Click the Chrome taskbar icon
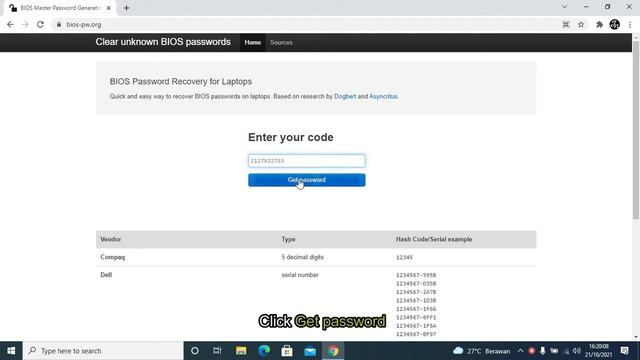The height and width of the screenshot is (360, 640). (333, 351)
